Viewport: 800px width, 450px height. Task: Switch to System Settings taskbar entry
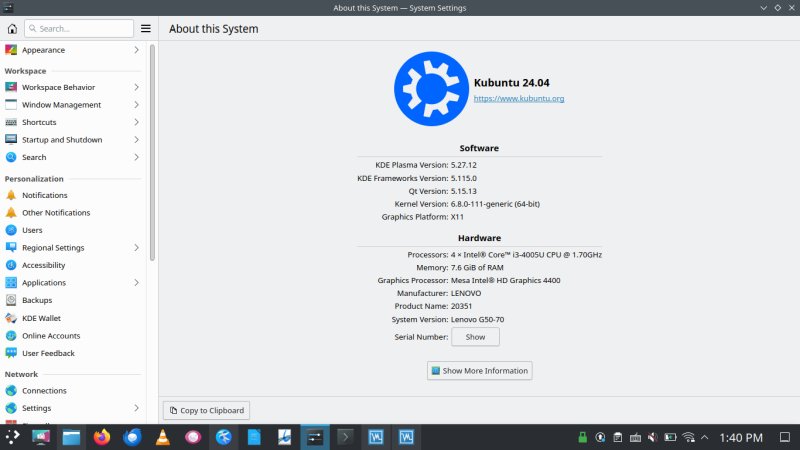(315, 437)
